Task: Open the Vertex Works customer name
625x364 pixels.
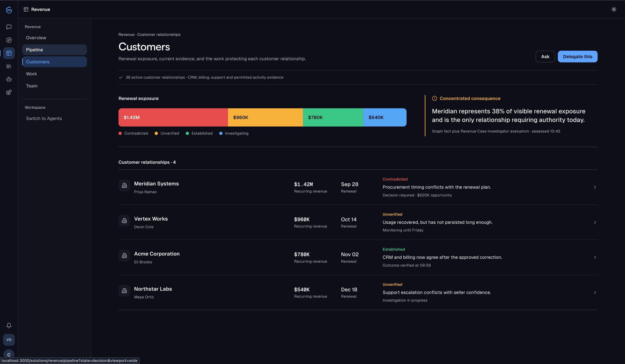Action: click(151, 219)
